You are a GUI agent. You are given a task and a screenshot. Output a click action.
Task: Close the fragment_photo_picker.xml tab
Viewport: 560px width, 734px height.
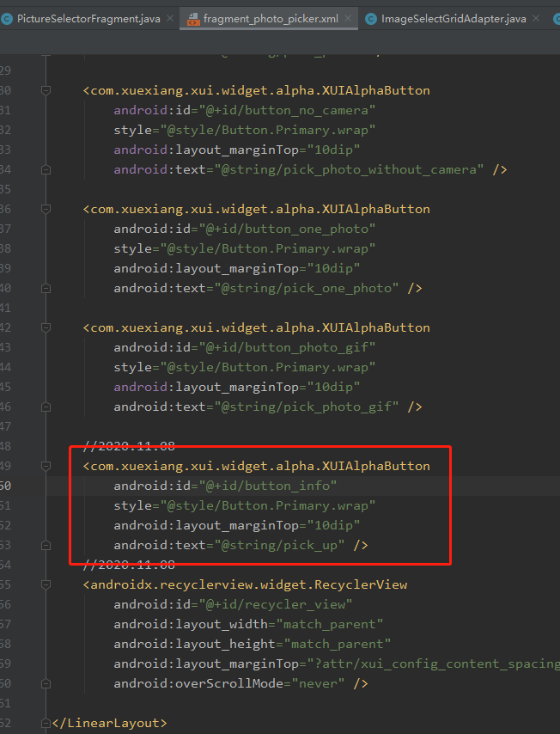click(x=348, y=18)
